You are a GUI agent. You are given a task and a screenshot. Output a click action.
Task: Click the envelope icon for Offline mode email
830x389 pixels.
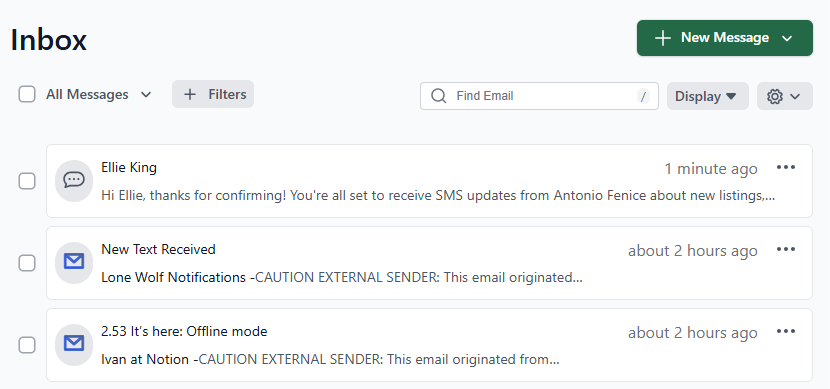point(74,345)
